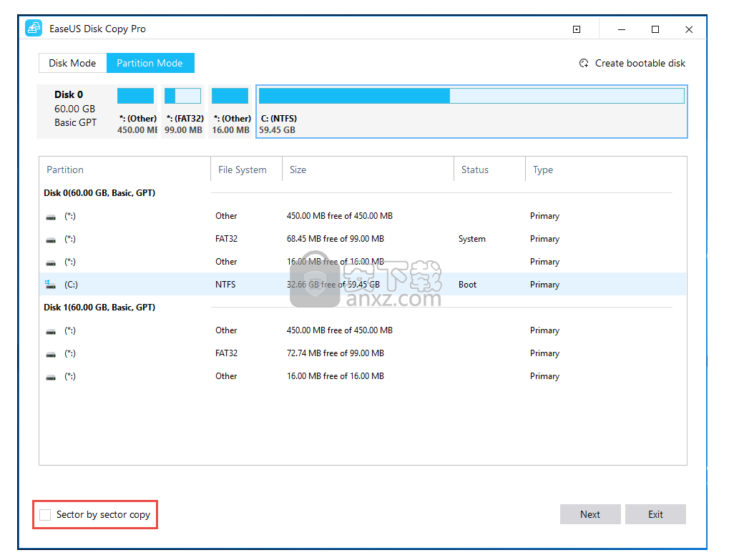The image size is (734, 560).
Task: Click the Boot status cell
Action: click(467, 285)
